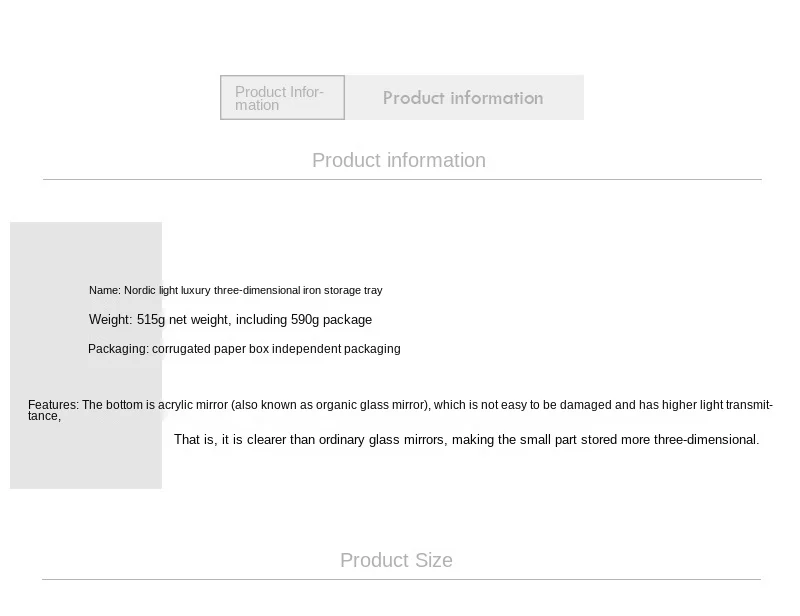800x616 pixels.
Task: Click the "Name:" label
Action: tap(104, 291)
